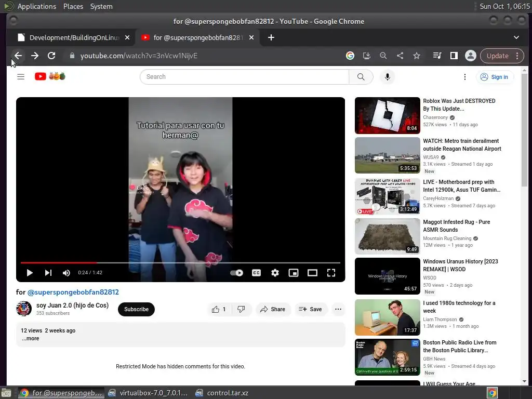Switch to virtualbox-7.0 taskbar window

point(148,393)
